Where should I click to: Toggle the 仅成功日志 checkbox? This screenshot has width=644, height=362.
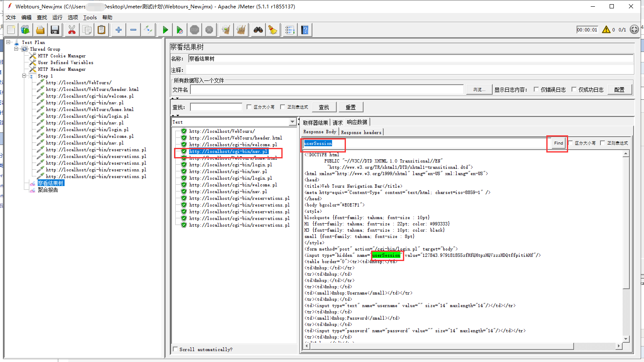pyautogui.click(x=574, y=90)
